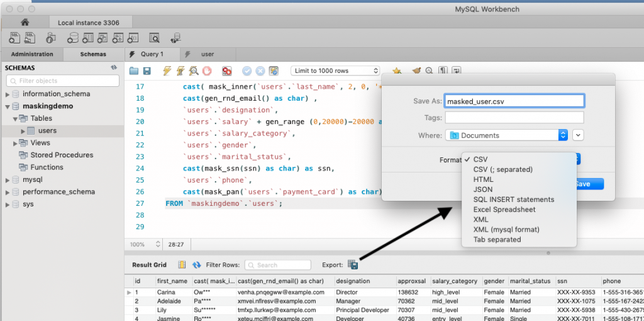Screen dimensions: 644x321
Task: Save the SQL script with the floppy disk icon
Action: [147, 71]
